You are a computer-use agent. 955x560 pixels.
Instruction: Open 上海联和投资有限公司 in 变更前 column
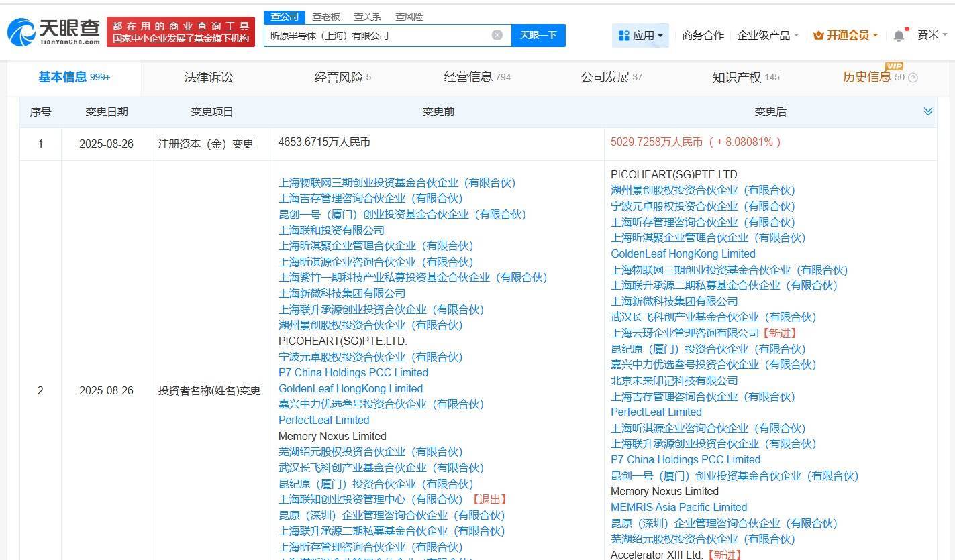[332, 230]
